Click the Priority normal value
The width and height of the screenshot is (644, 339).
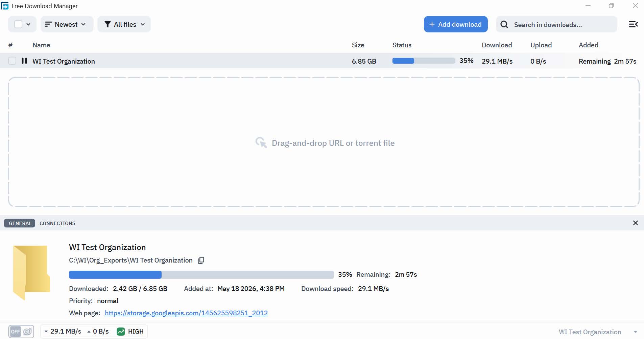[x=108, y=301]
